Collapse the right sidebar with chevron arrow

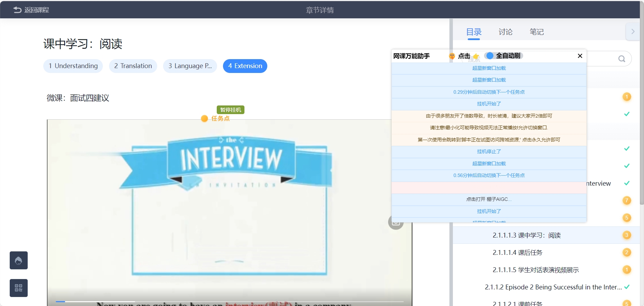pyautogui.click(x=633, y=32)
